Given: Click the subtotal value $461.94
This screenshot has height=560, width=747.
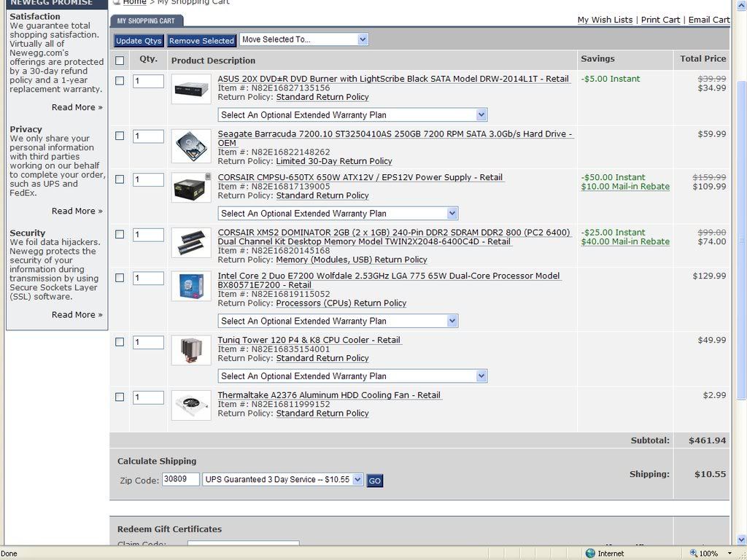Looking at the screenshot, I should [707, 440].
